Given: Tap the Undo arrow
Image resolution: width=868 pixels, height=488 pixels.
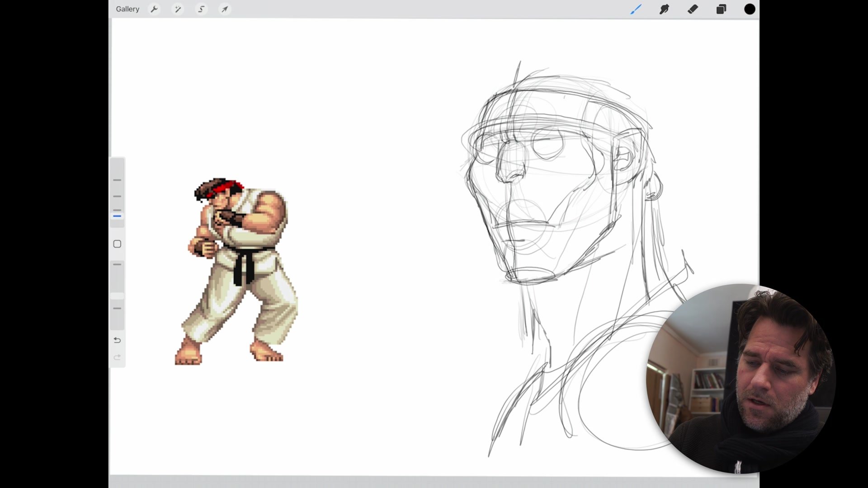Looking at the screenshot, I should [117, 340].
